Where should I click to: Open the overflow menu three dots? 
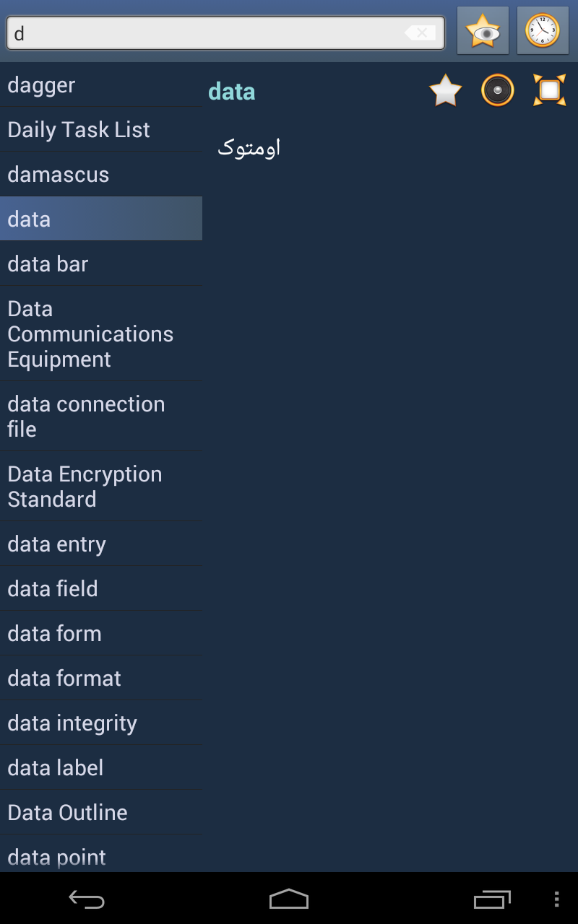(556, 899)
